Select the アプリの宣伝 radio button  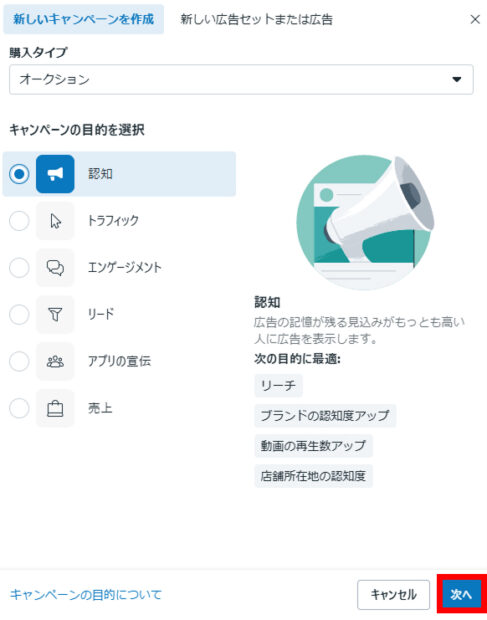coord(19,361)
